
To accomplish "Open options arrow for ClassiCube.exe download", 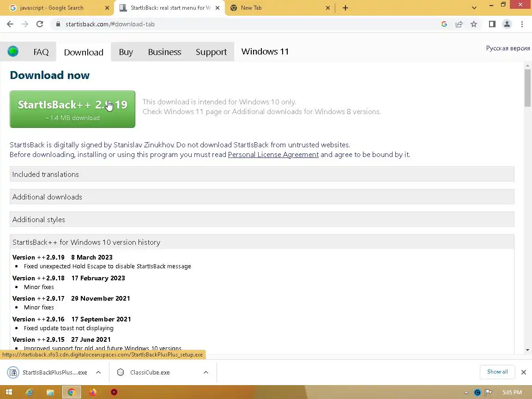I will coord(206,372).
